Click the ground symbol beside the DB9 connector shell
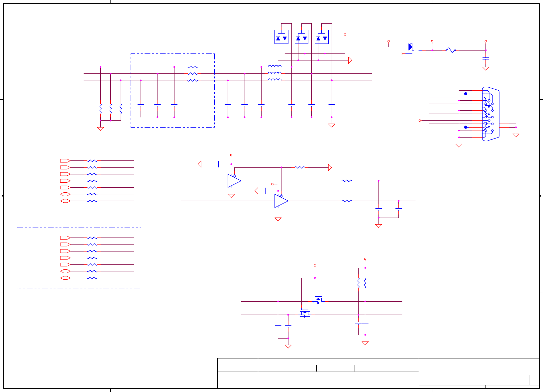The height and width of the screenshot is (392, 543). (516, 135)
